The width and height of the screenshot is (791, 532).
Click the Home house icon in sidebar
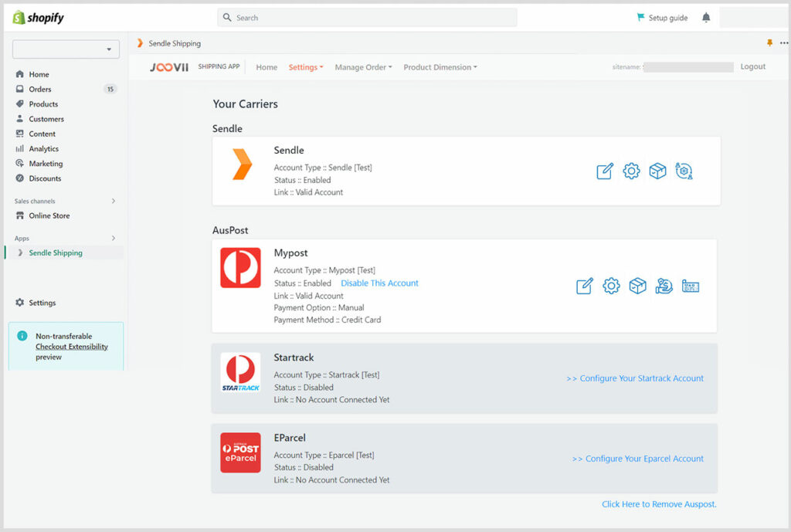pyautogui.click(x=19, y=74)
